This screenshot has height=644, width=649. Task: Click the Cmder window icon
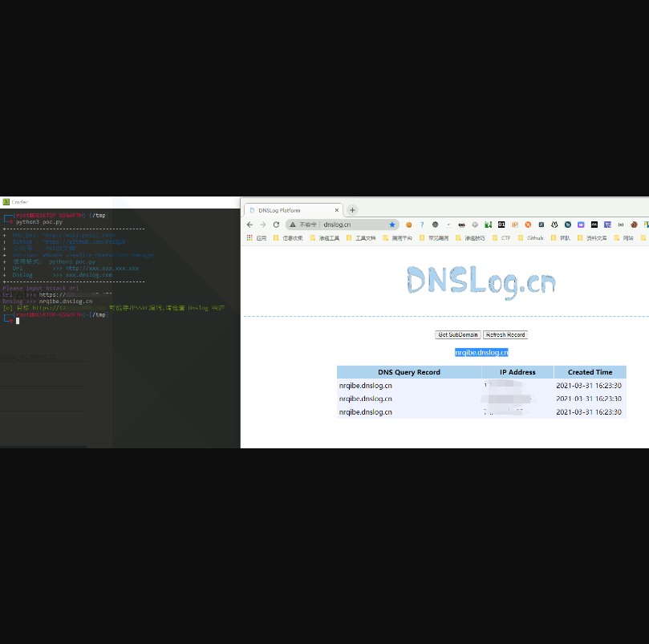pyautogui.click(x=6, y=202)
